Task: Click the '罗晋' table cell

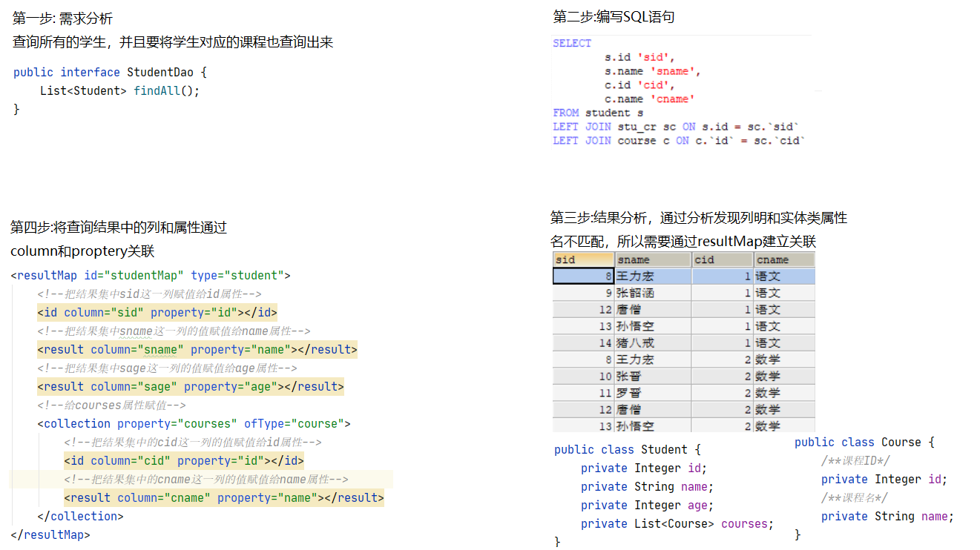Action: [654, 393]
